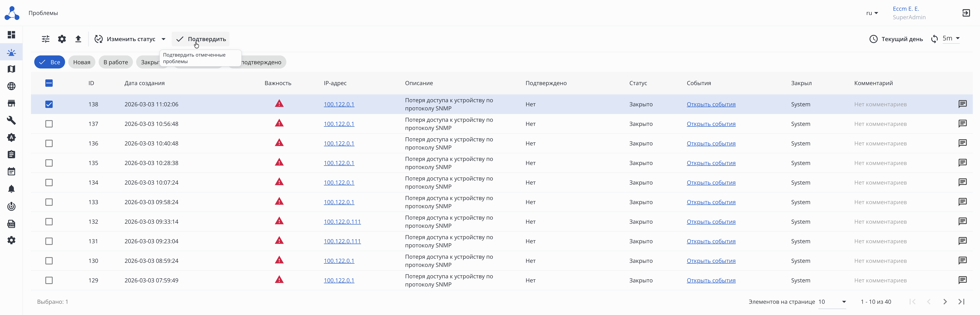Open the filter settings sliders icon
This screenshot has width=980, height=315.
pyautogui.click(x=46, y=39)
